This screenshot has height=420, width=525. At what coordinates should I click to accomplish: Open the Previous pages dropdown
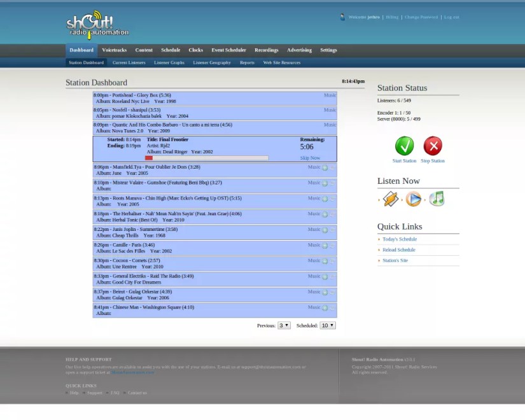pos(284,325)
